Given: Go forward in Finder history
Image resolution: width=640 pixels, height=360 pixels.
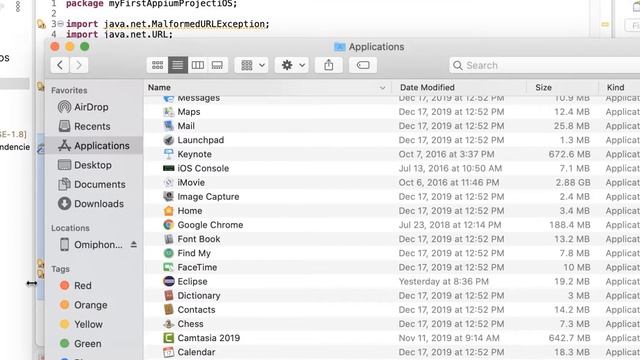Looking at the screenshot, I should (x=79, y=65).
